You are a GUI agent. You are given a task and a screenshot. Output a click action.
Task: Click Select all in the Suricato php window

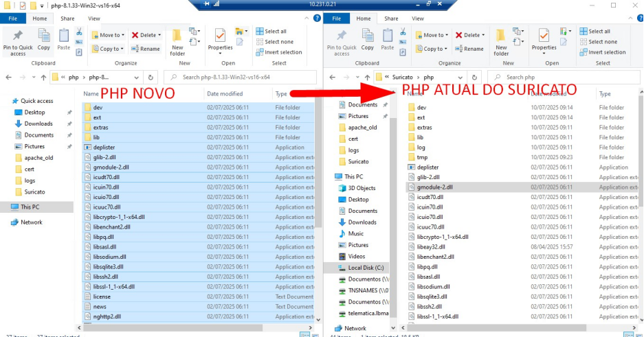tap(599, 32)
